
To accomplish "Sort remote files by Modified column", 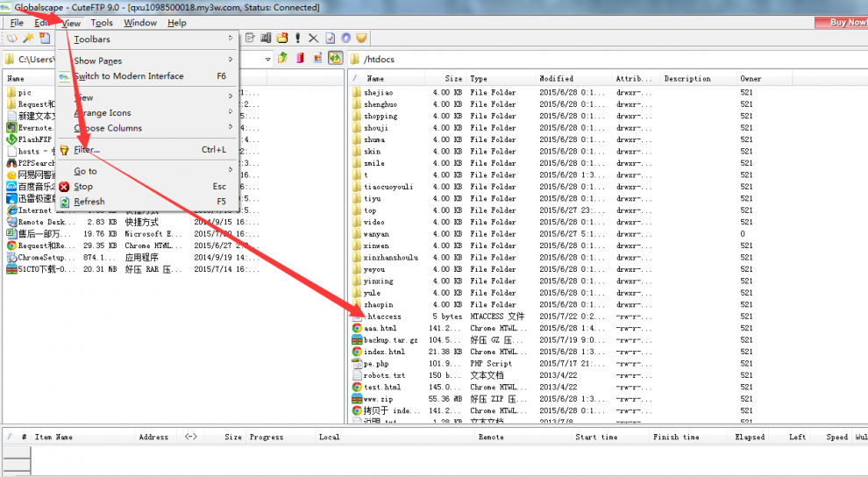I will (557, 79).
